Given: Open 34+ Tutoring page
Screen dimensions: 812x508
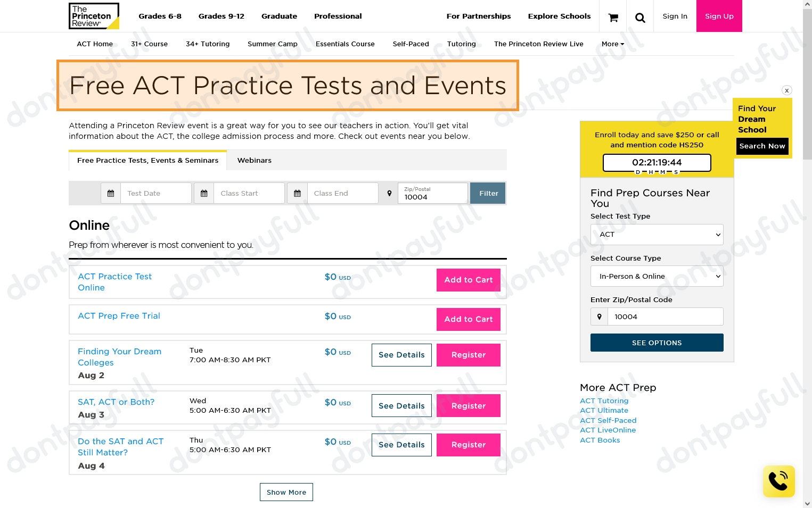Looking at the screenshot, I should [x=208, y=44].
